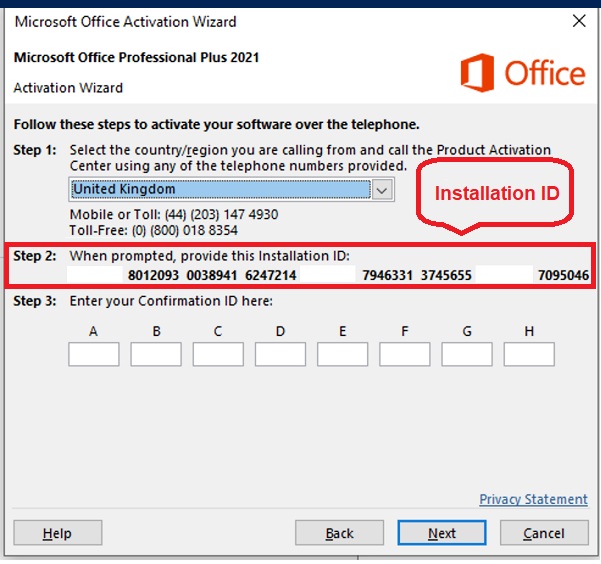Click Confirmation ID field A
601x564 pixels.
coord(94,354)
